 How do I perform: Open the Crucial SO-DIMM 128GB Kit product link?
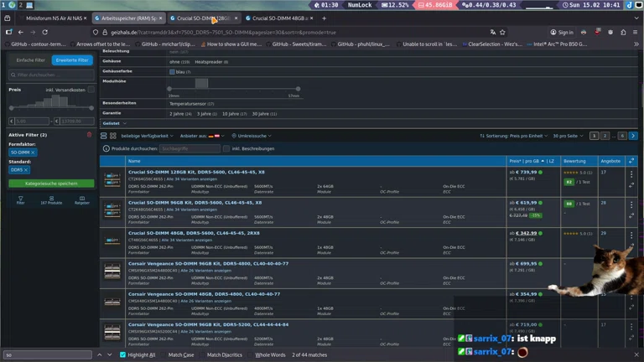pos(196,173)
